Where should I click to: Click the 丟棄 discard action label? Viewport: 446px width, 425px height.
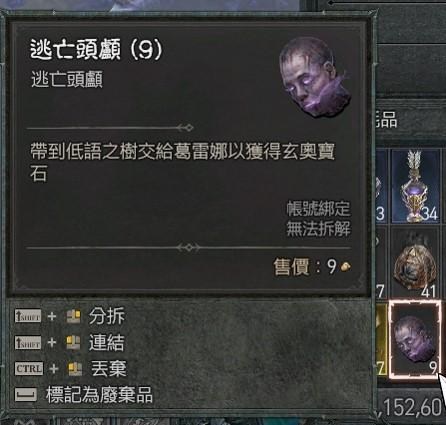click(x=109, y=369)
